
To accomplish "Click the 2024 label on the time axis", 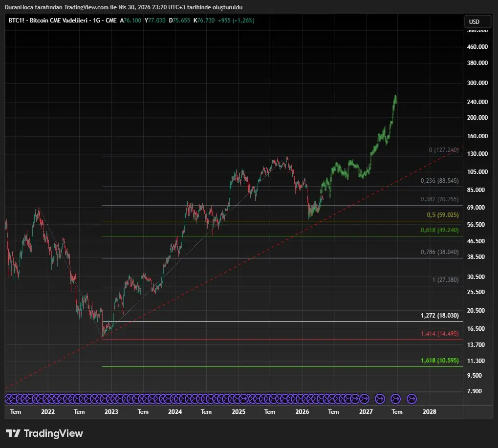I will [x=175, y=411].
